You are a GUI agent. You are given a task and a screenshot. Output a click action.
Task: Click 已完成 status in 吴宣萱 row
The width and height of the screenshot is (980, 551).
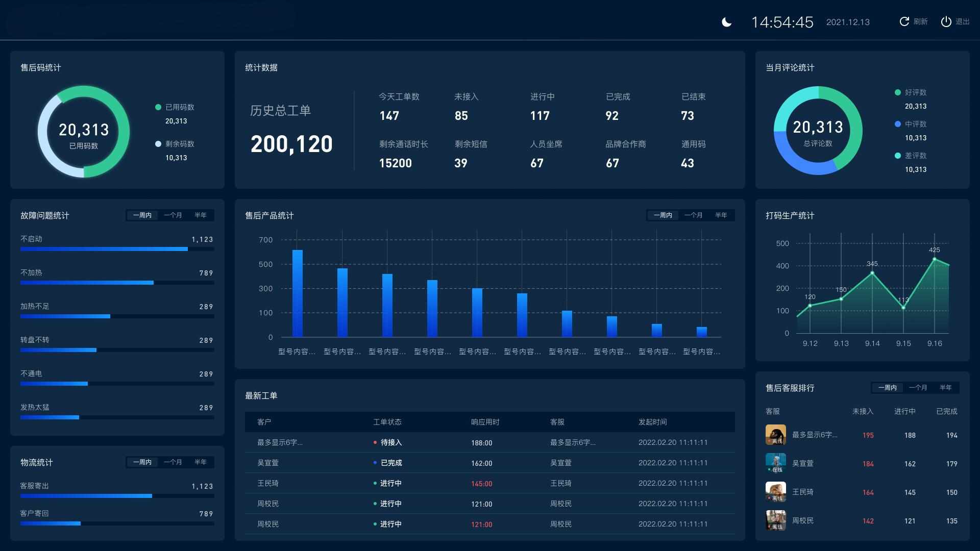[x=391, y=463]
